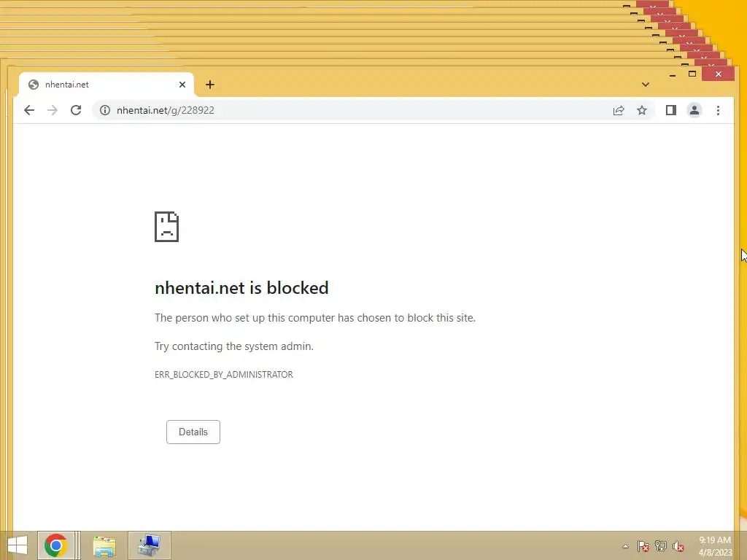Image resolution: width=747 pixels, height=560 pixels.
Task: Open the computer utility taskbar icon
Action: click(150, 545)
